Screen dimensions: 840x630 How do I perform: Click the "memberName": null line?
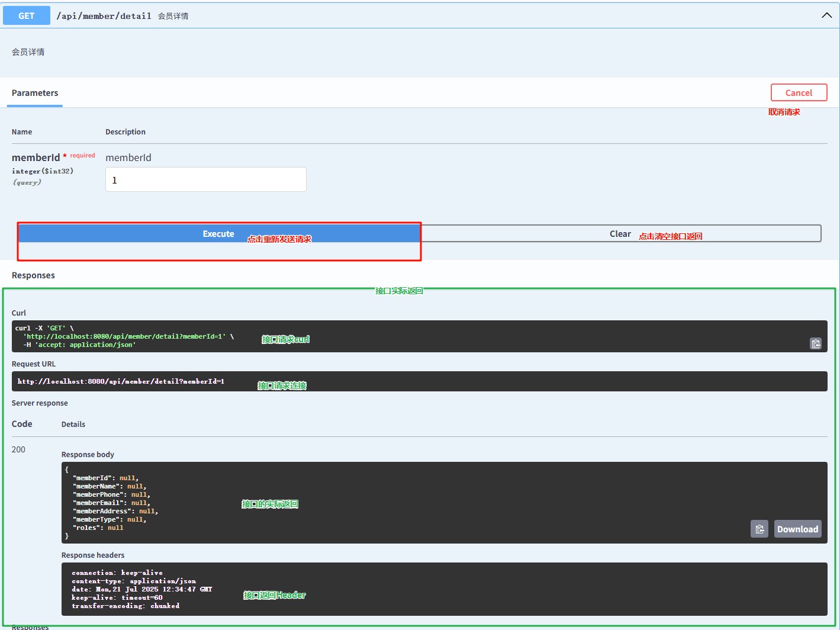tap(110, 486)
